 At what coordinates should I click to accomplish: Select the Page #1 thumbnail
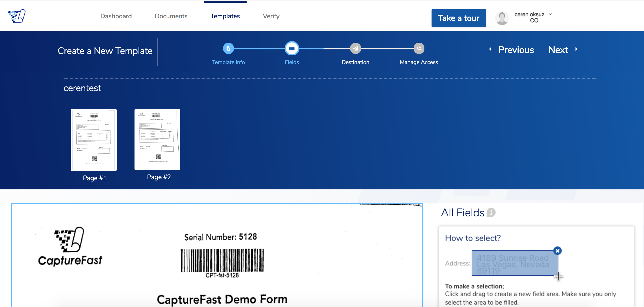[x=94, y=140]
